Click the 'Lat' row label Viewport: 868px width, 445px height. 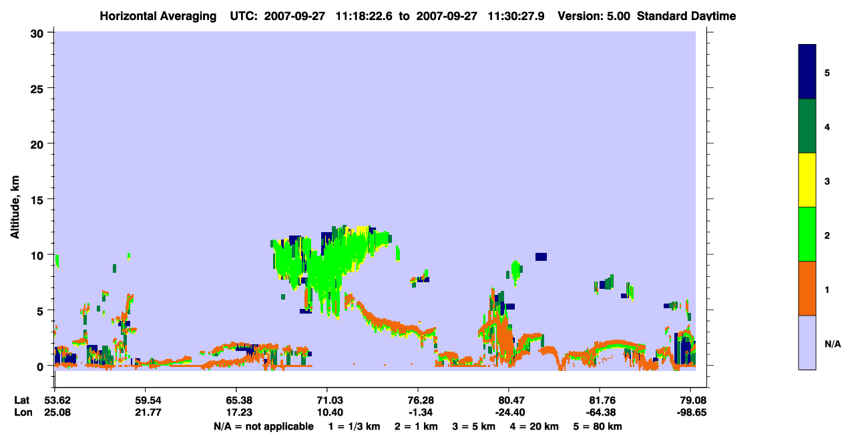click(22, 400)
